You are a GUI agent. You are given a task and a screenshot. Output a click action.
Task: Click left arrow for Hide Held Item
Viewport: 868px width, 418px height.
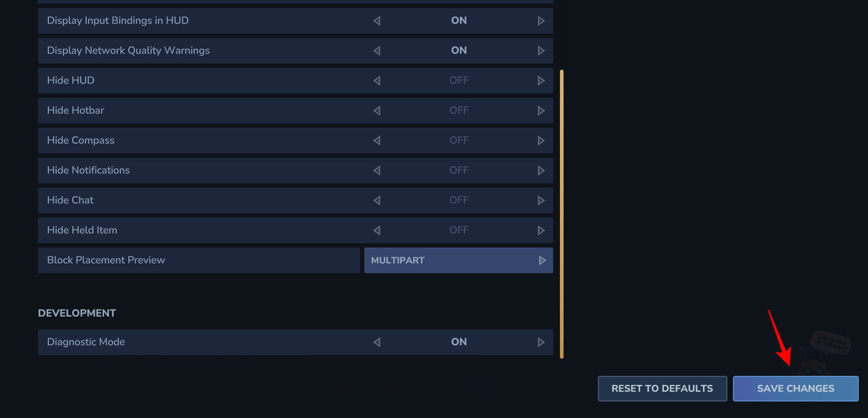click(377, 230)
